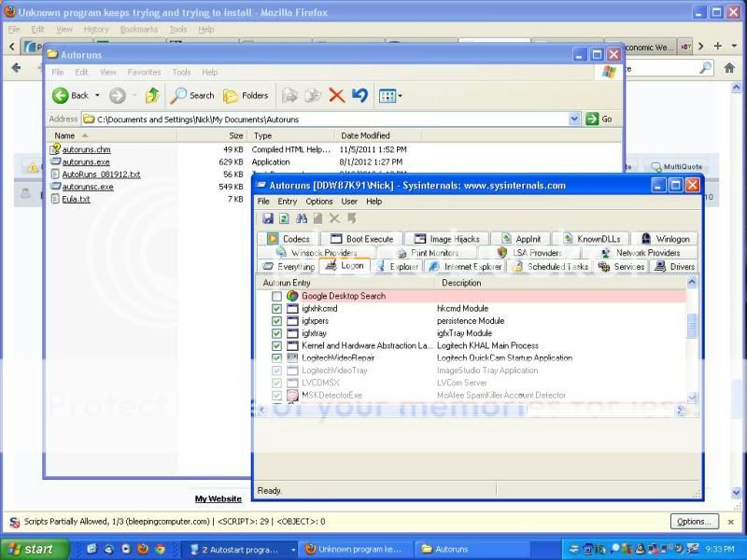Screen dimensions: 747x560
Task: Uncheck the LVCOMSX entry checkbox
Action: 276,383
